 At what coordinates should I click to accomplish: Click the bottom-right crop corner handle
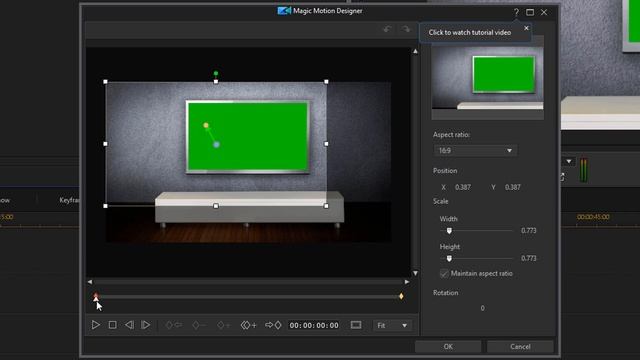click(x=326, y=206)
